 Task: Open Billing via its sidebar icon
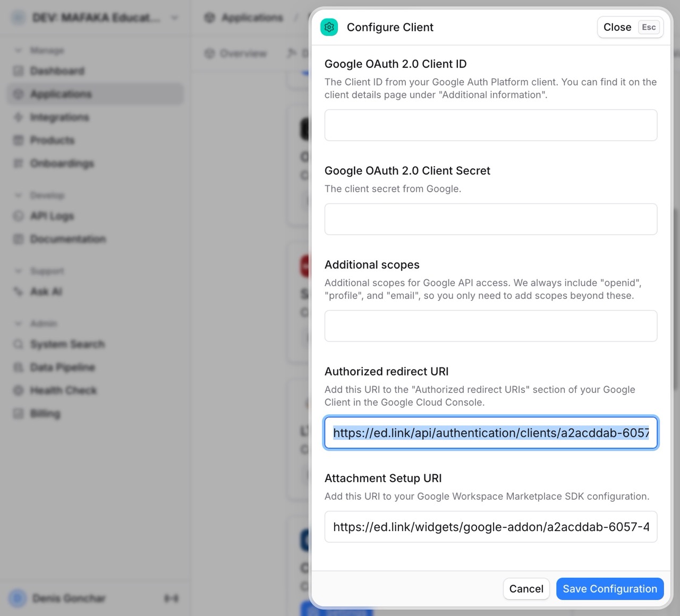(19, 414)
